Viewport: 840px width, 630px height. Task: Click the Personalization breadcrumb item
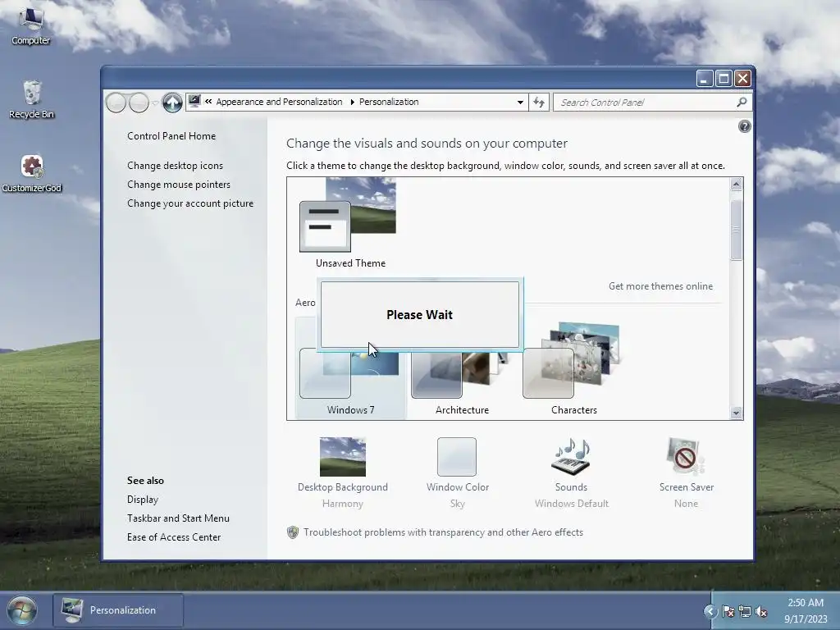(389, 102)
